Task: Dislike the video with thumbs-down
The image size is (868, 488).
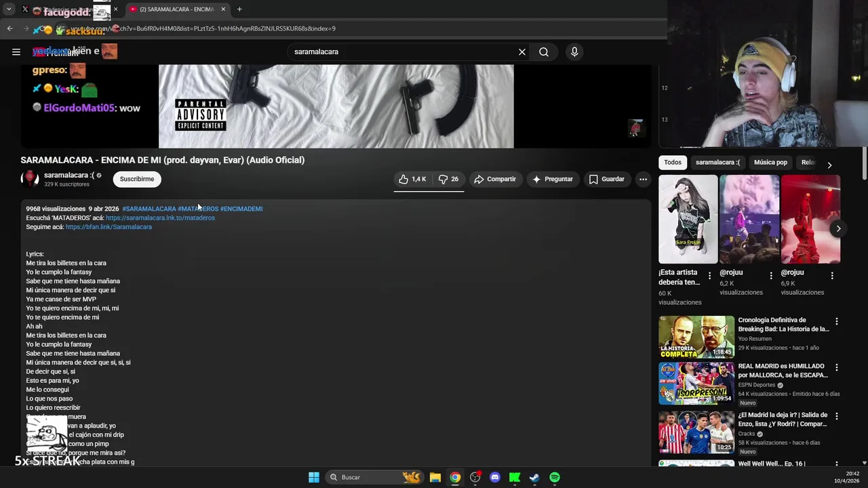Action: point(449,179)
